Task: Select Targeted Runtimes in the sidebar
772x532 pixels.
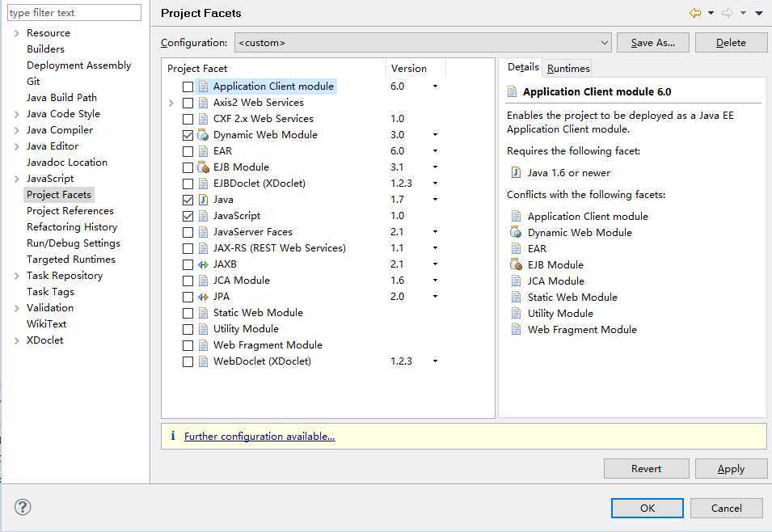Action: 71,260
